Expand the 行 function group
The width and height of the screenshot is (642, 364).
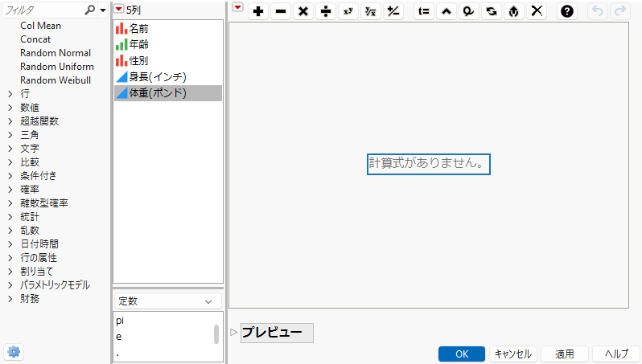point(10,94)
